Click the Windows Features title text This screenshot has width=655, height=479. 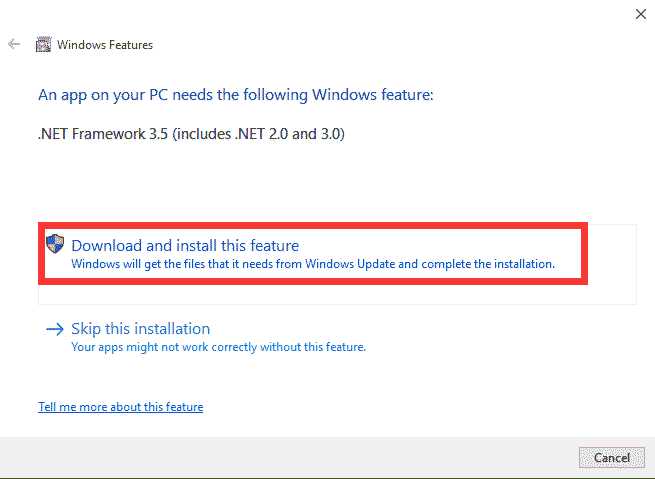pos(105,45)
